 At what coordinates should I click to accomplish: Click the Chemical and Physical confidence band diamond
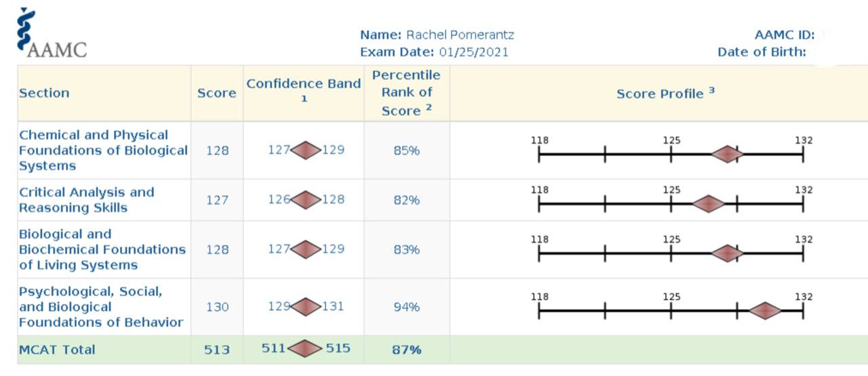[306, 150]
